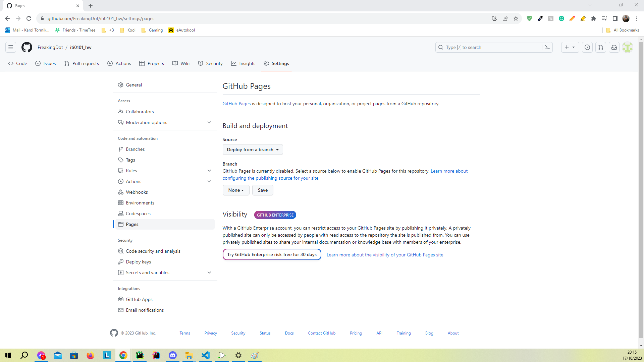Image resolution: width=644 pixels, height=362 pixels.
Task: Open Windows search from the taskbar
Action: [24, 355]
